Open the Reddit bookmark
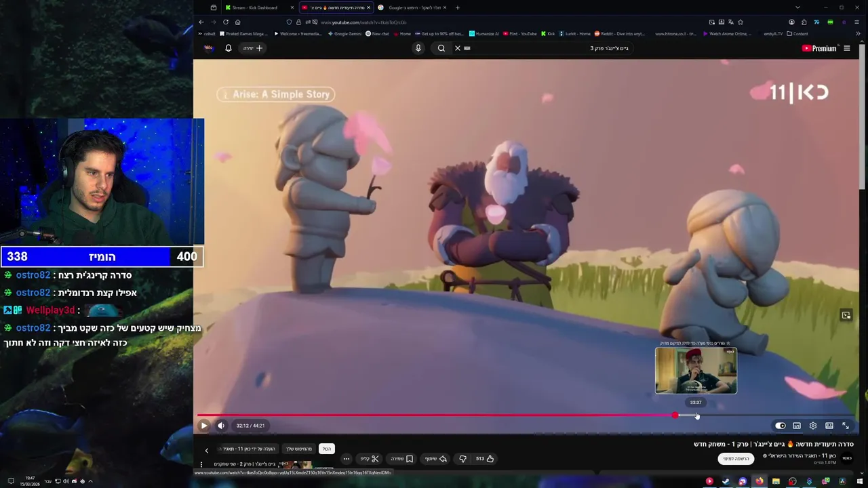This screenshot has height=488, width=868. [x=620, y=33]
